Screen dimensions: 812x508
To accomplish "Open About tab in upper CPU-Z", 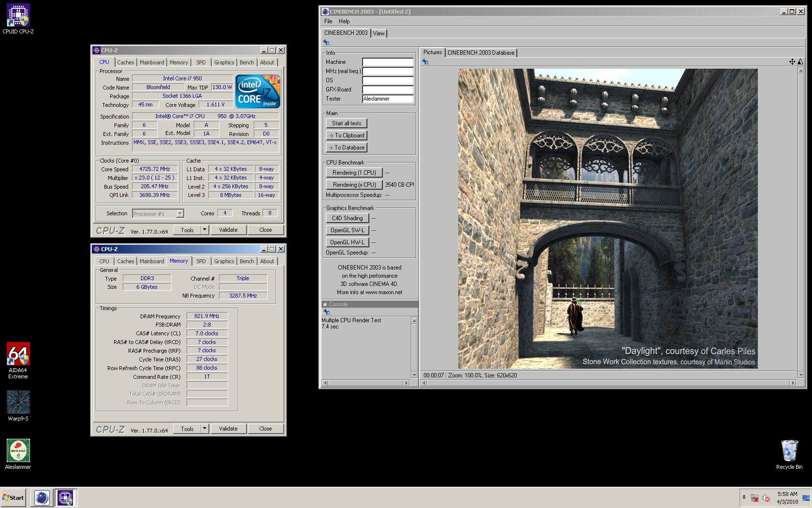I will [x=267, y=62].
